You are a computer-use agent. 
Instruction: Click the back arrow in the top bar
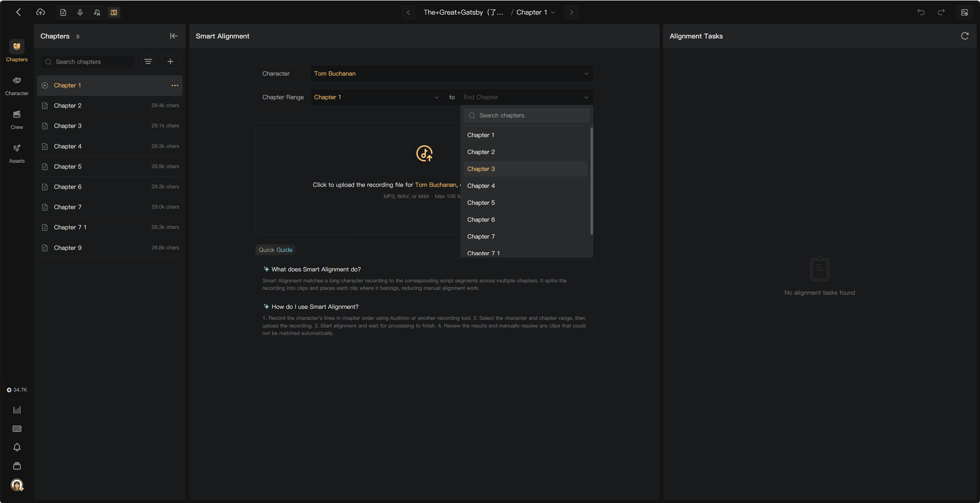[x=18, y=12]
